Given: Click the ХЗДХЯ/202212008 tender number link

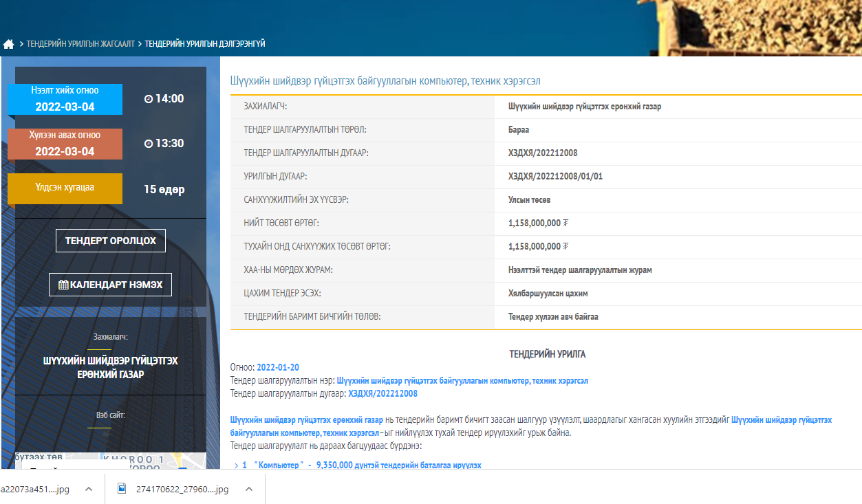Looking at the screenshot, I should [x=382, y=394].
